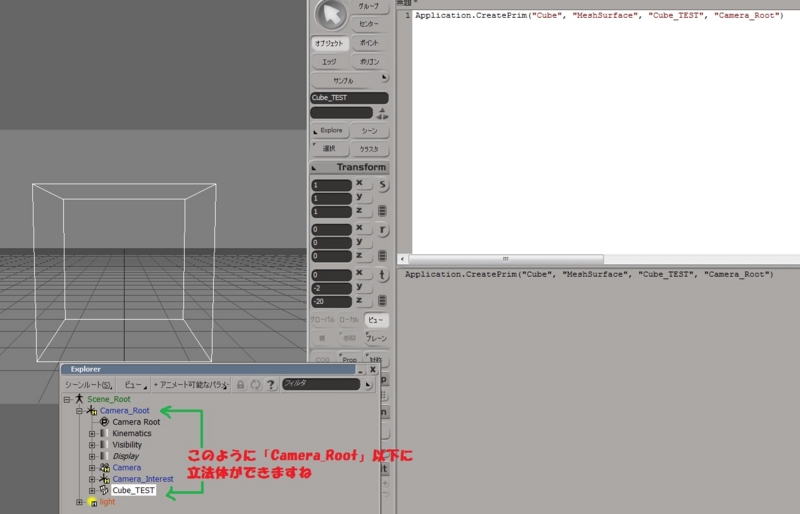
Task: Click the striped icon beside scale z
Action: (x=382, y=211)
